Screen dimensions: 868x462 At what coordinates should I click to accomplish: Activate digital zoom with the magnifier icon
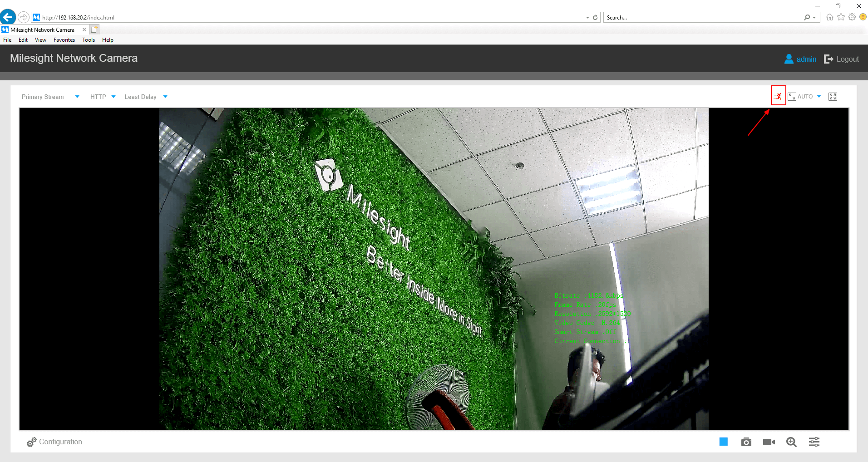click(791, 442)
